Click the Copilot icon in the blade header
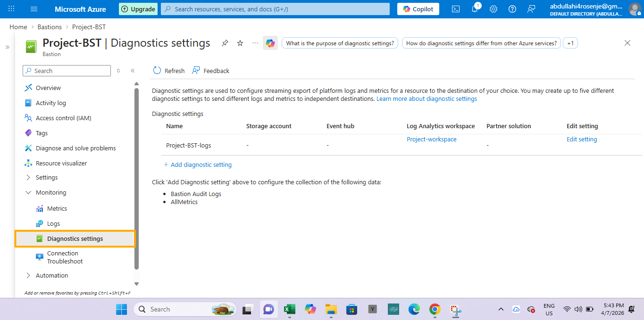Image resolution: width=644 pixels, height=320 pixels. click(x=270, y=43)
